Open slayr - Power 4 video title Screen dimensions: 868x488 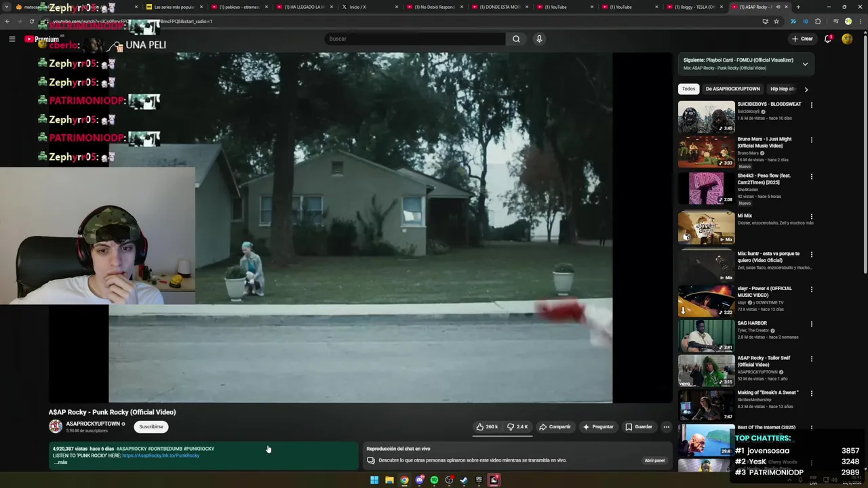click(764, 291)
